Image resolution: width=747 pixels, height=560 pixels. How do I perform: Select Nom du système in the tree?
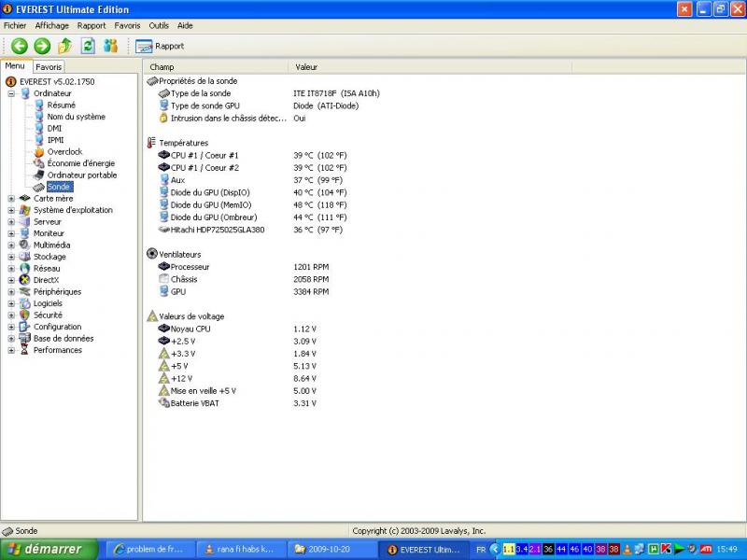coord(77,117)
